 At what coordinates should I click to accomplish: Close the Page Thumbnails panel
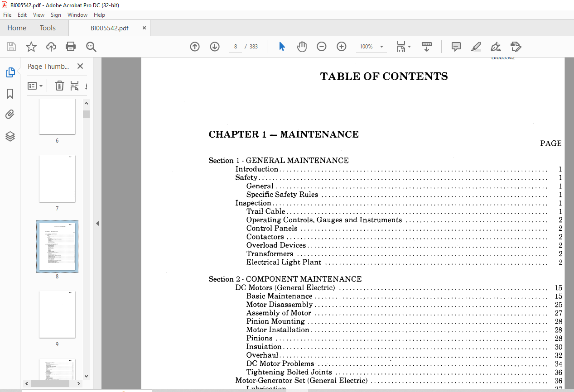pos(80,66)
